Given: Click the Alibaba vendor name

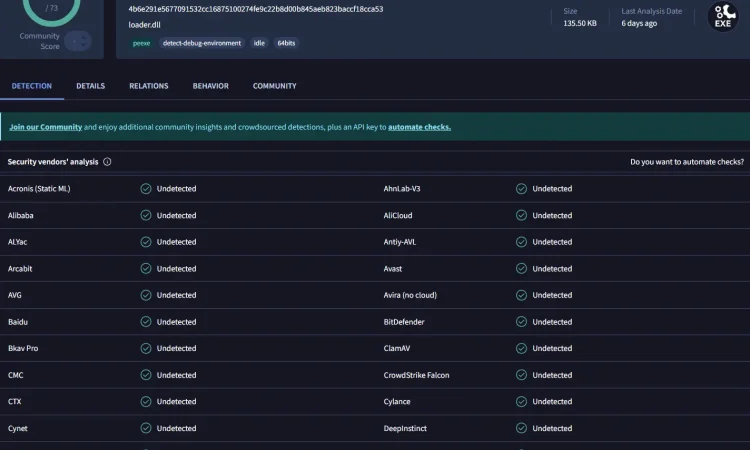Looking at the screenshot, I should [x=21, y=215].
